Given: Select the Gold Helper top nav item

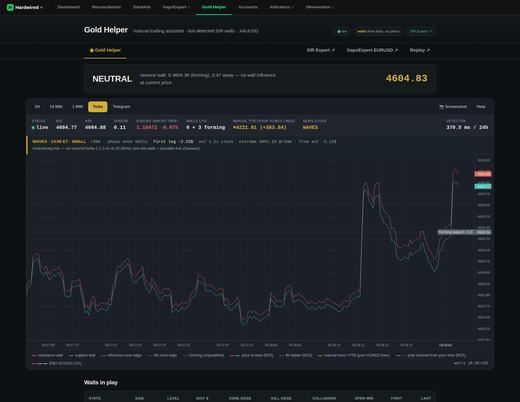Looking at the screenshot, I should (x=214, y=7).
